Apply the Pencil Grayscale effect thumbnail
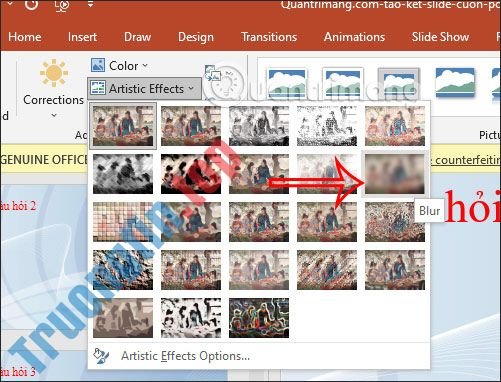This screenshot has height=382, width=501. tap(259, 126)
